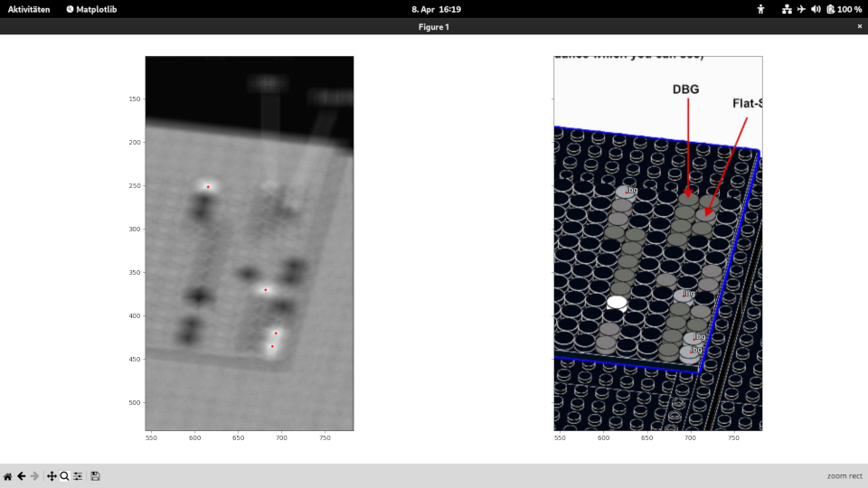868x488 pixels.
Task: Toggle the zoom to rectangle tool
Action: (x=64, y=476)
